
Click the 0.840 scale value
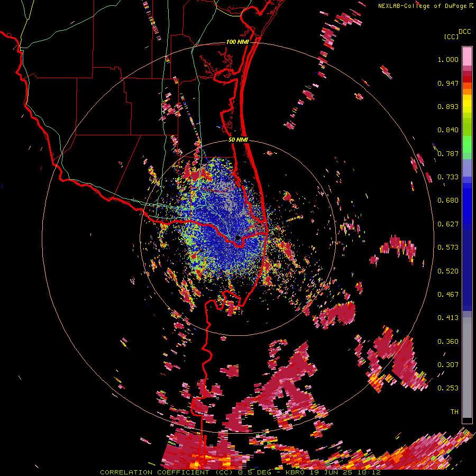tap(448, 130)
